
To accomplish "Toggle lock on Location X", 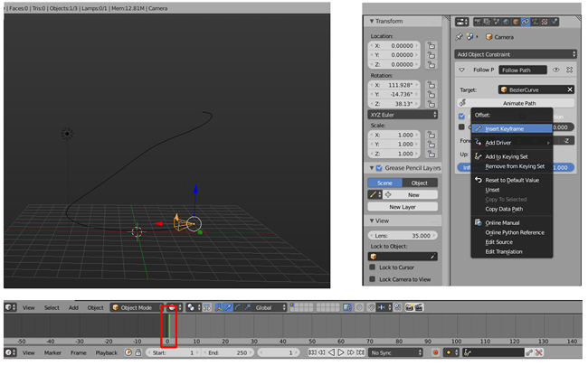I will coord(432,44).
